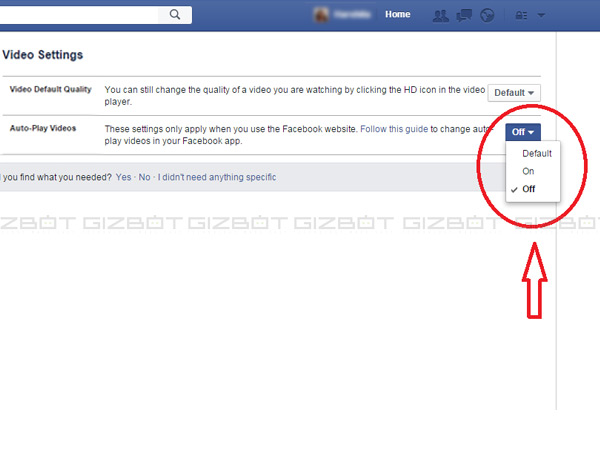Go to the Home page
This screenshot has height=450, width=600.
coord(397,15)
